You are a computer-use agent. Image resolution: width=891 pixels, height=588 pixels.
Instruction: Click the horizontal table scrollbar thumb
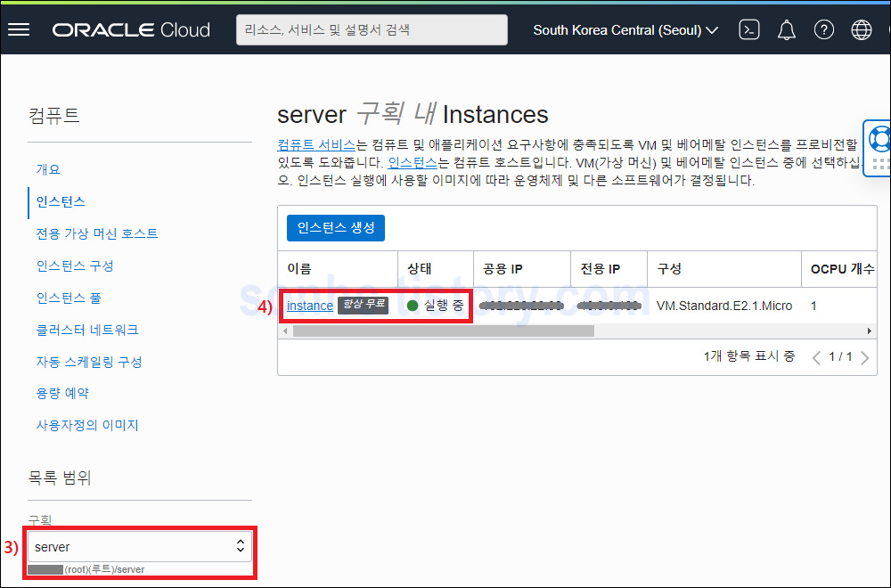pyautogui.click(x=443, y=331)
